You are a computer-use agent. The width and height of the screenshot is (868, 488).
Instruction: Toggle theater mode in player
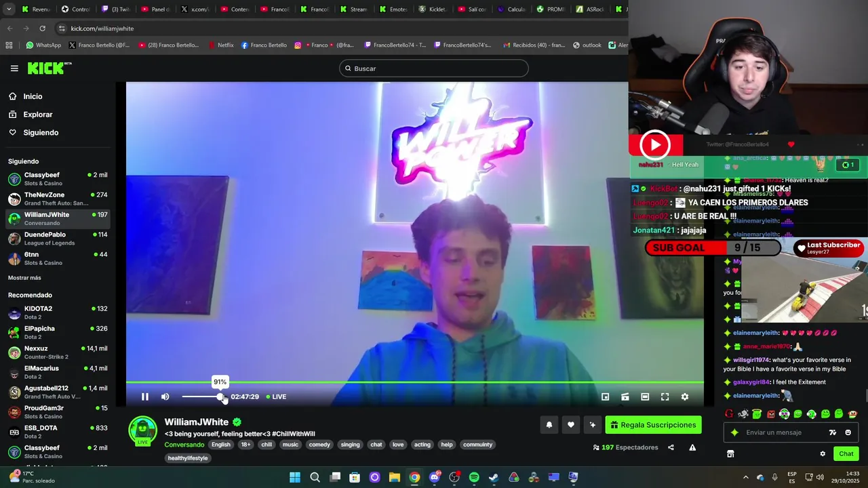(x=645, y=396)
